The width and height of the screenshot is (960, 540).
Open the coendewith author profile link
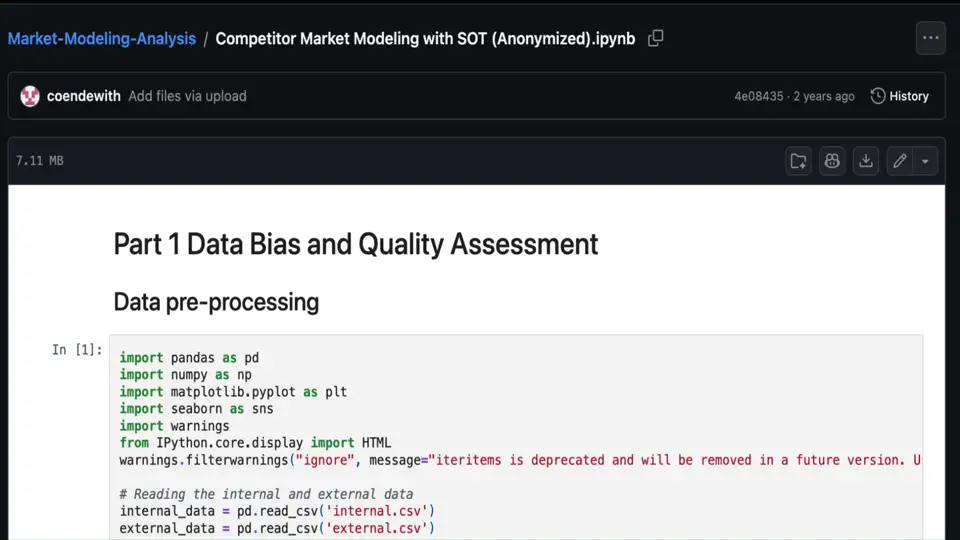tap(84, 96)
